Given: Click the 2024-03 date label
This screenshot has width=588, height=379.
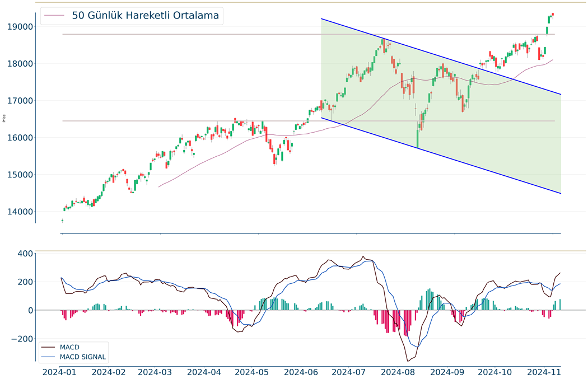Looking at the screenshot, I should 155,372.
